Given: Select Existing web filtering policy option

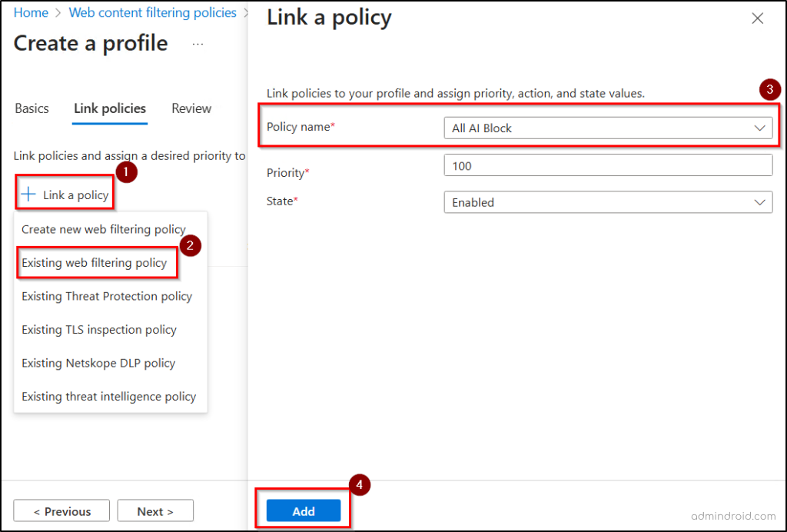Looking at the screenshot, I should [x=95, y=263].
